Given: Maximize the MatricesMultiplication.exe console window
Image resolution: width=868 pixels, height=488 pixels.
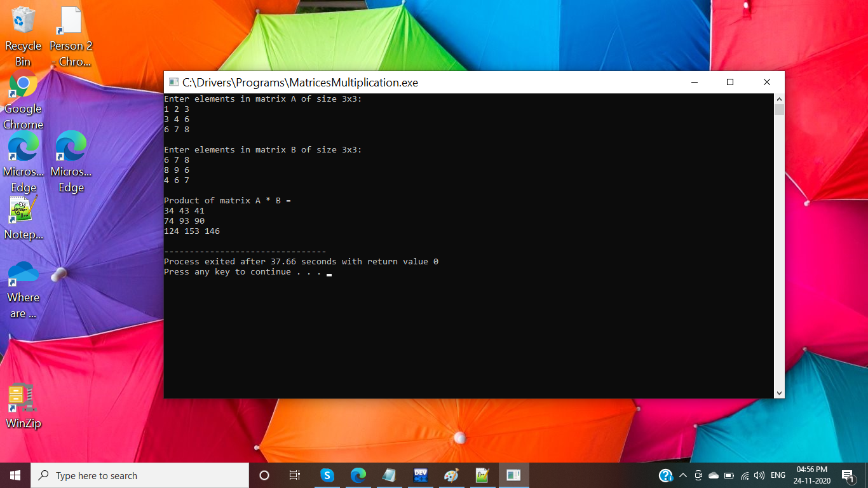Looking at the screenshot, I should coord(730,82).
